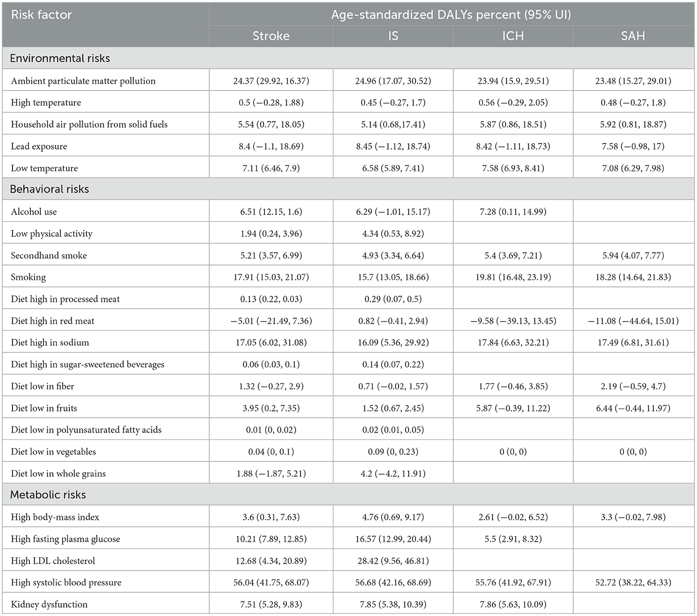This screenshot has height=616, width=697.
Task: Click the Risk factor column header
Action: (x=41, y=15)
